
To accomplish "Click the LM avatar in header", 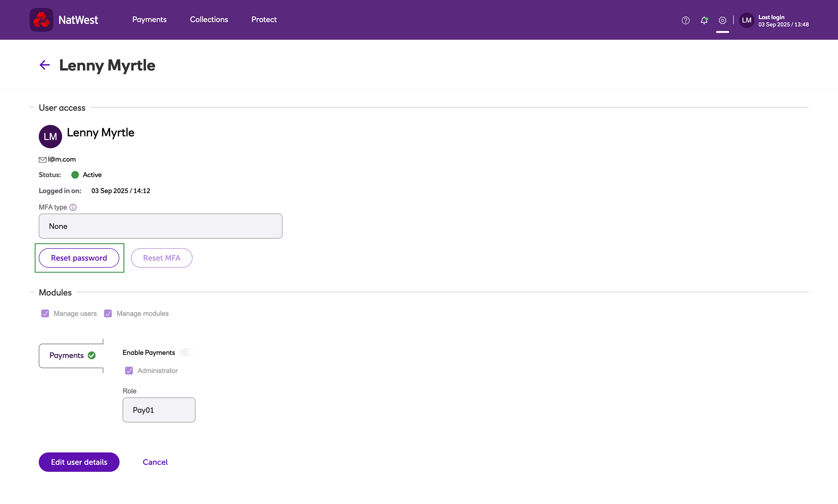I will point(746,20).
